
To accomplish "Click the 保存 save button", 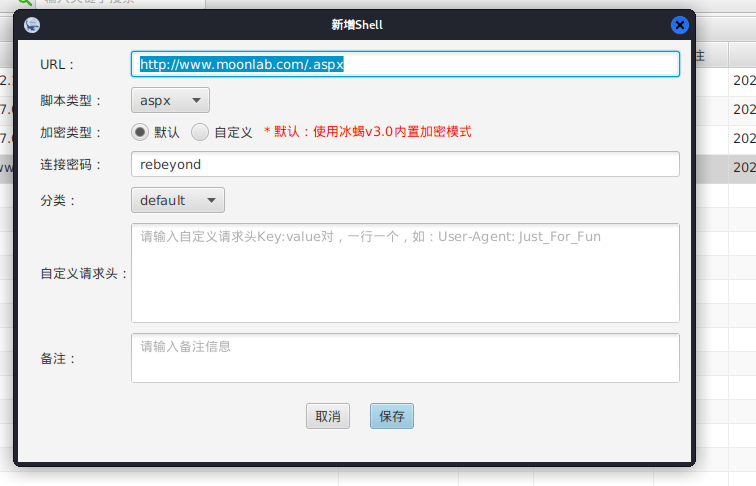I will [392, 416].
